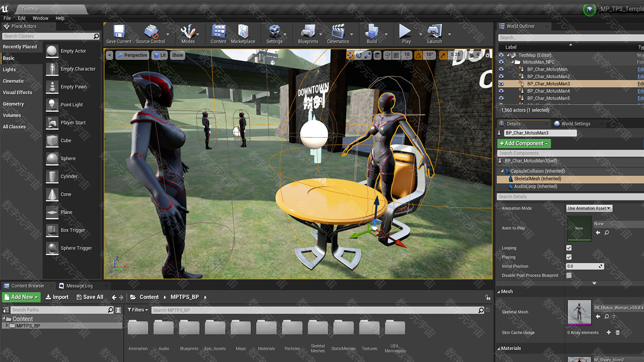Toggle the Looping checkbox
The width and height of the screenshot is (644, 362).
point(569,248)
